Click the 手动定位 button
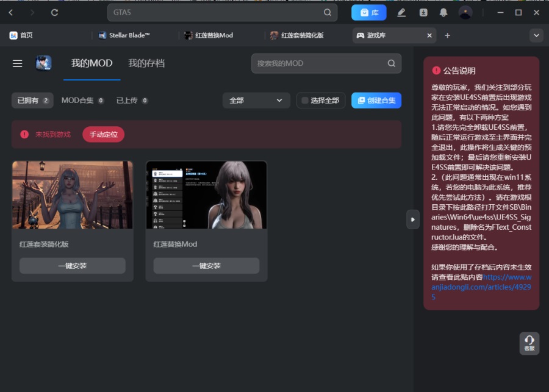 click(103, 134)
